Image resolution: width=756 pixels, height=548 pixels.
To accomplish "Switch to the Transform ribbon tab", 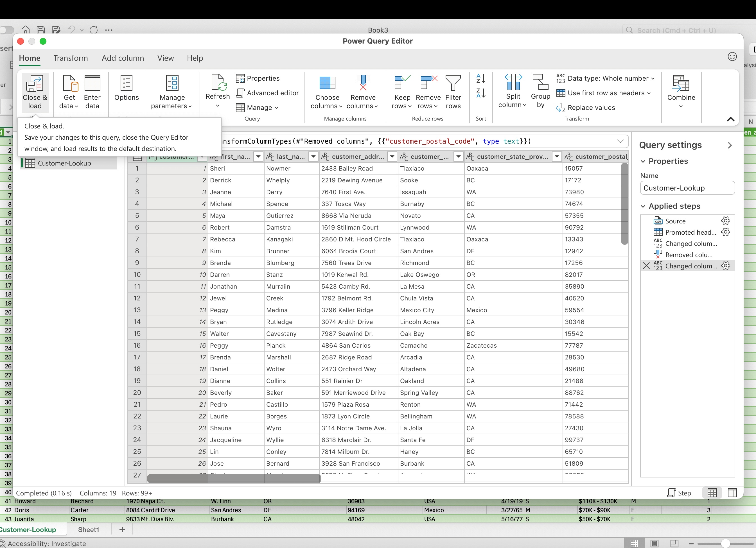I will pos(71,58).
